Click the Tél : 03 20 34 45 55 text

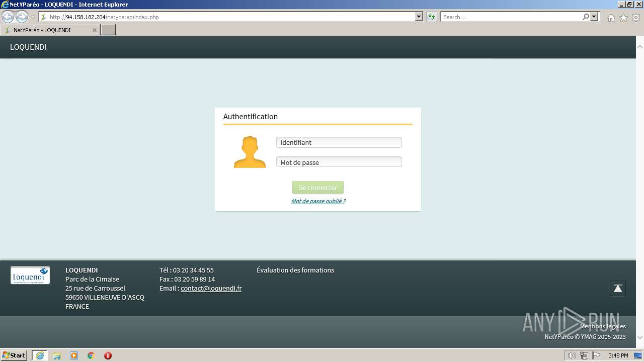pyautogui.click(x=187, y=270)
